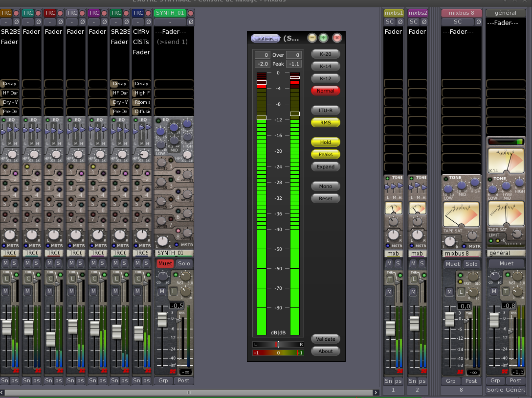Click the K-14 VU meter on général strip
This screenshot has height=398, width=532.
[x=506, y=161]
